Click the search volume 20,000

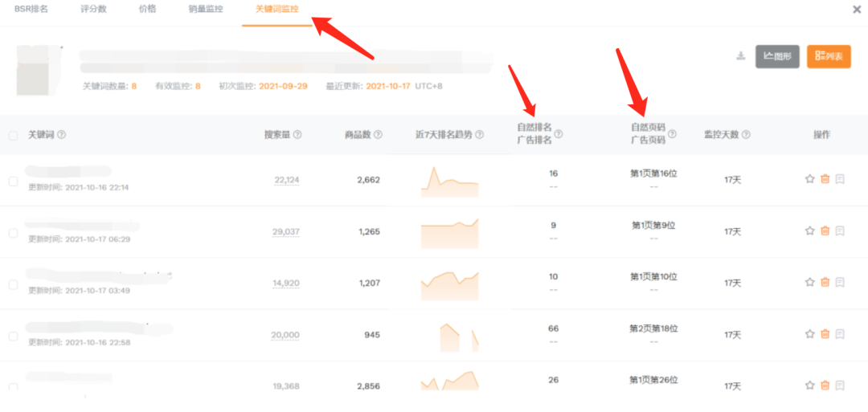[x=285, y=335]
